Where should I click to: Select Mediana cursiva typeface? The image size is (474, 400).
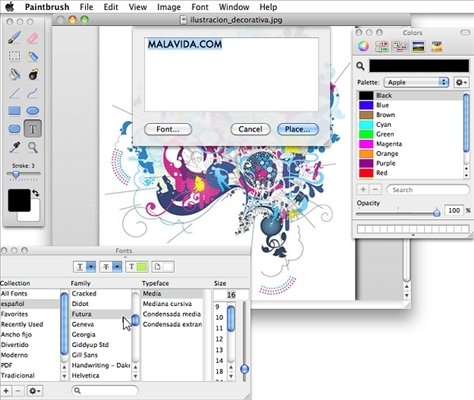[x=173, y=304]
